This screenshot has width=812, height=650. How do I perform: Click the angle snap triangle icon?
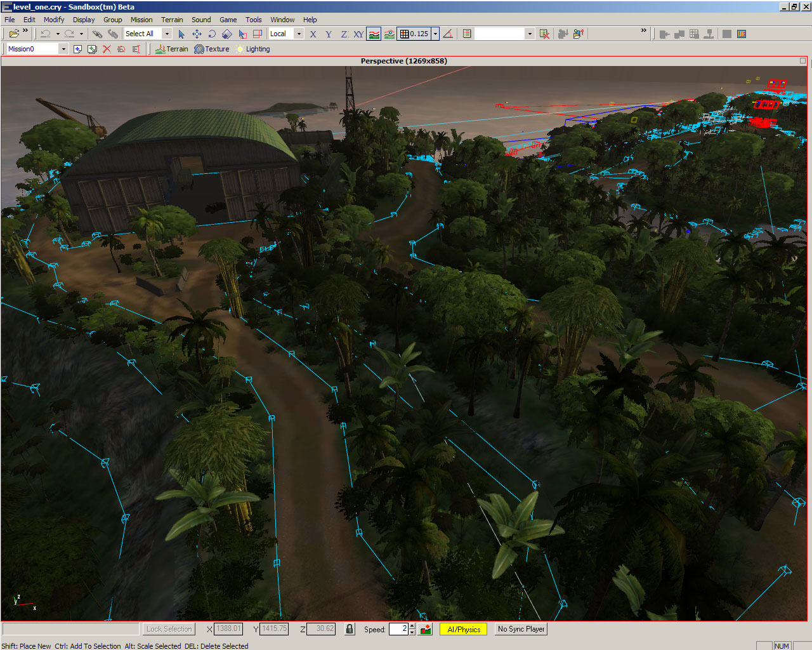[x=448, y=34]
